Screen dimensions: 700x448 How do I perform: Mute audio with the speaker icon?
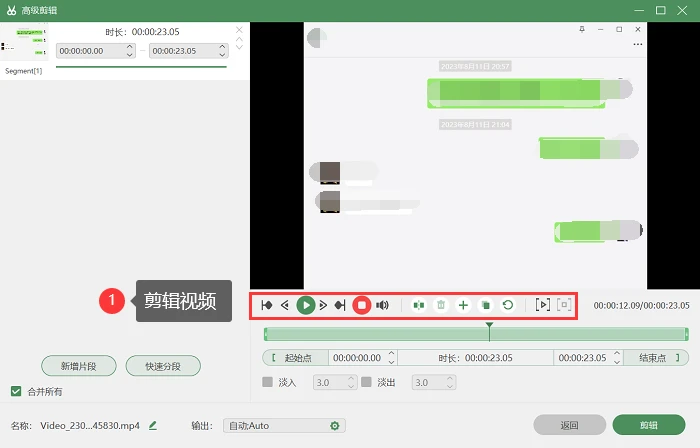pyautogui.click(x=382, y=305)
